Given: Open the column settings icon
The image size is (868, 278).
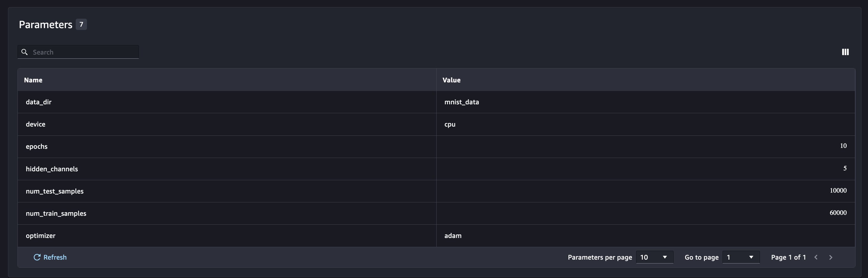Looking at the screenshot, I should (845, 52).
